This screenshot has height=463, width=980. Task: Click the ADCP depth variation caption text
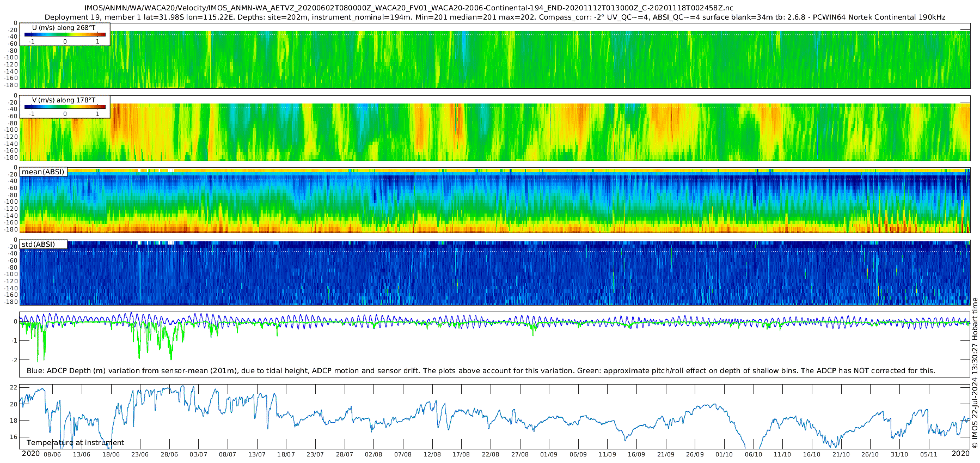pyautogui.click(x=481, y=371)
